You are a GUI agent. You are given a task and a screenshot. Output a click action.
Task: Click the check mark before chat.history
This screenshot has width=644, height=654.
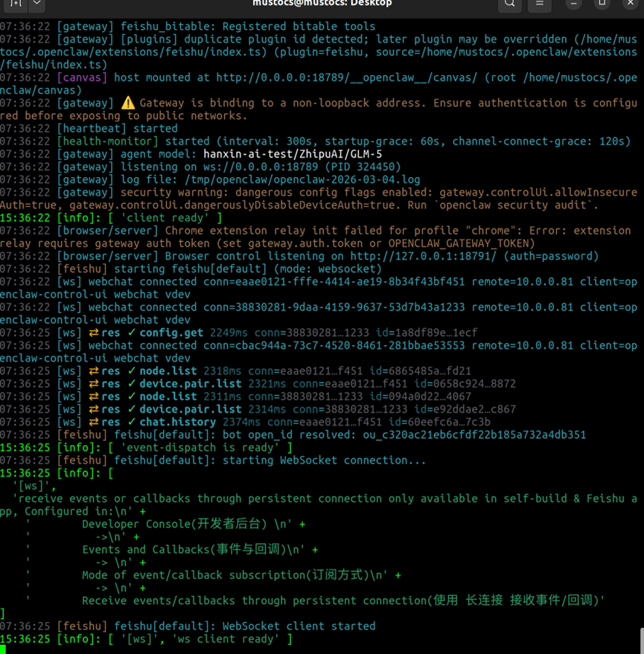click(x=132, y=422)
